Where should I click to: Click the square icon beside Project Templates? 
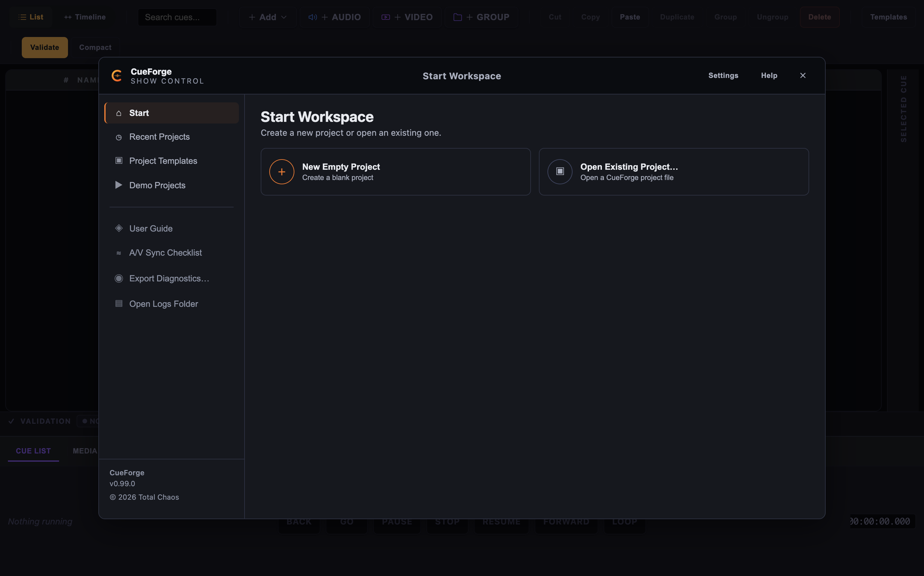pyautogui.click(x=119, y=161)
